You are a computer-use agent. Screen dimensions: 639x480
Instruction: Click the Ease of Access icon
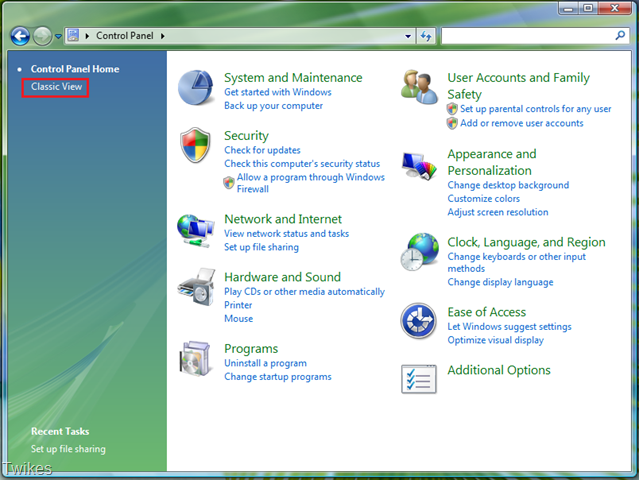coord(419,321)
